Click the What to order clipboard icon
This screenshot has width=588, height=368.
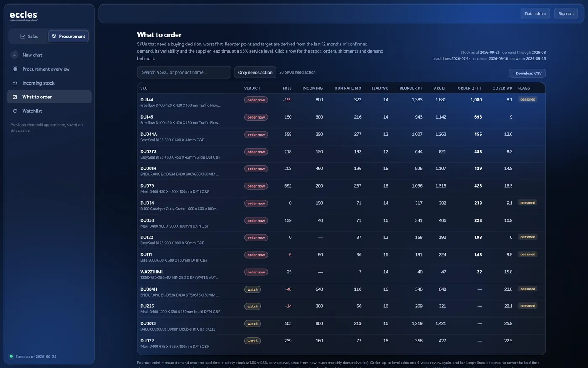(15, 97)
